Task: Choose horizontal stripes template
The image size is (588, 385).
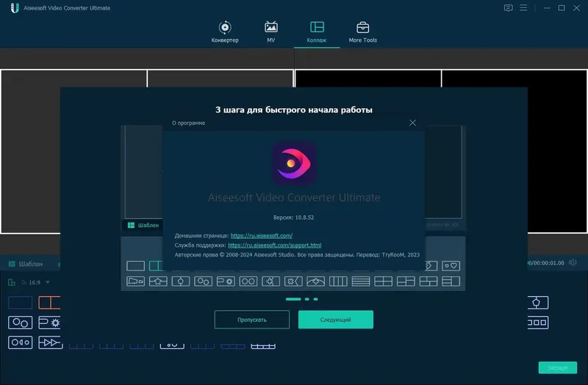Action: coord(360,281)
